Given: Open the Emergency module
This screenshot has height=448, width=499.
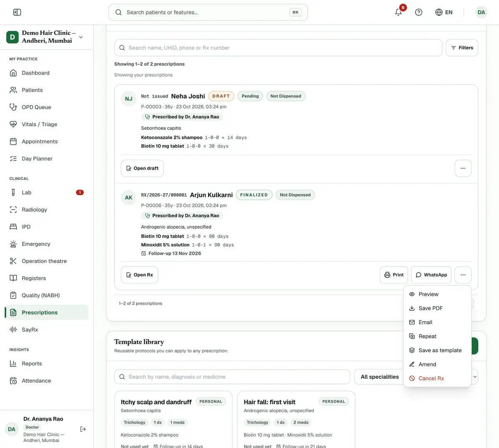Looking at the screenshot, I should tap(47, 244).
